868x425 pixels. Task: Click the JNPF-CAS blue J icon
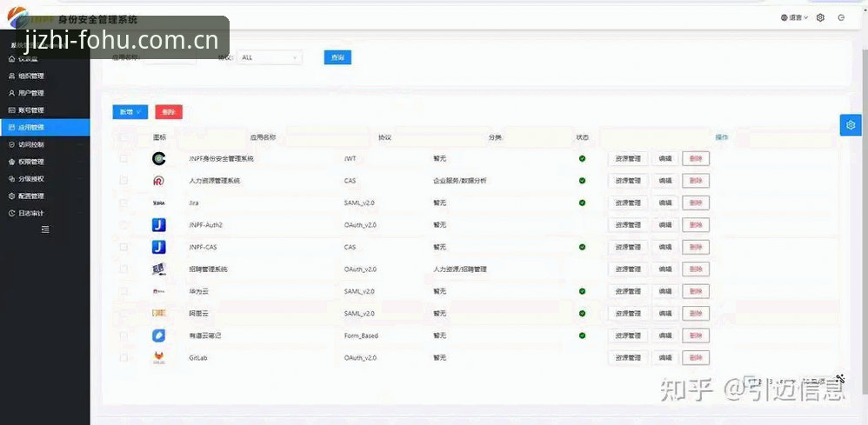point(159,248)
